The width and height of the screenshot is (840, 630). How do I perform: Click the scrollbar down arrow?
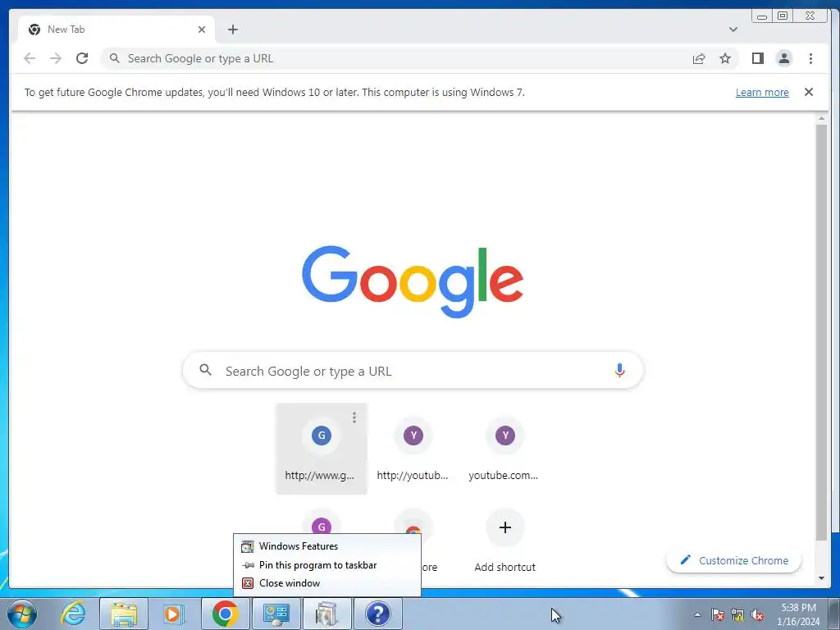pos(821,578)
